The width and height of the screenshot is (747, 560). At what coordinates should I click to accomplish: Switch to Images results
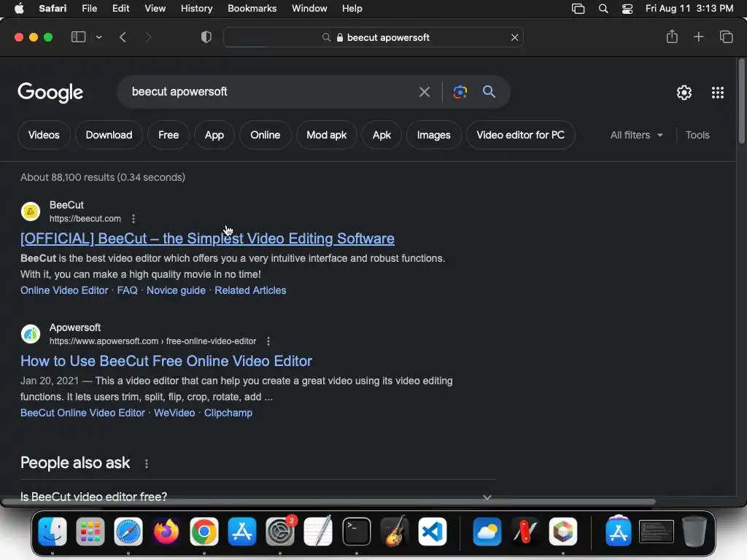coord(433,135)
